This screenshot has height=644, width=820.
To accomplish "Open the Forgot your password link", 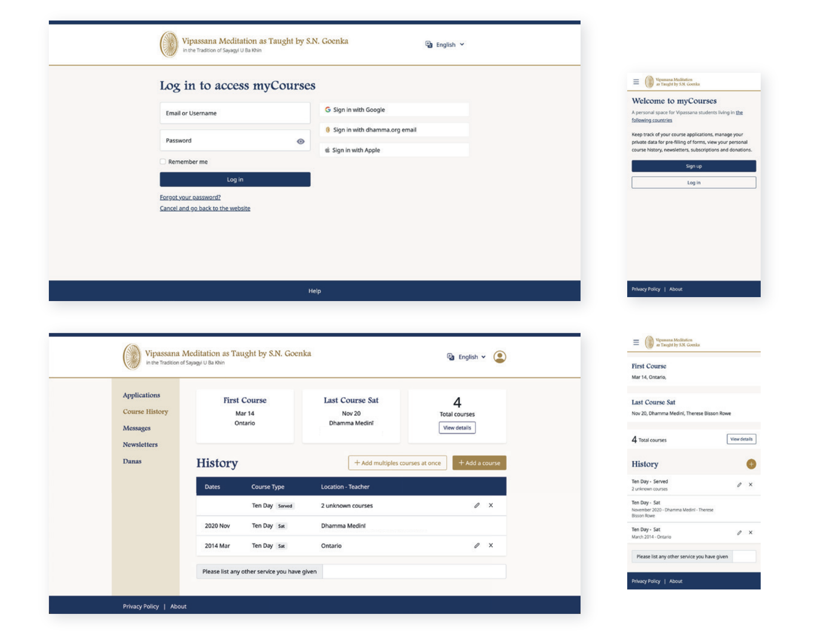I will [190, 197].
